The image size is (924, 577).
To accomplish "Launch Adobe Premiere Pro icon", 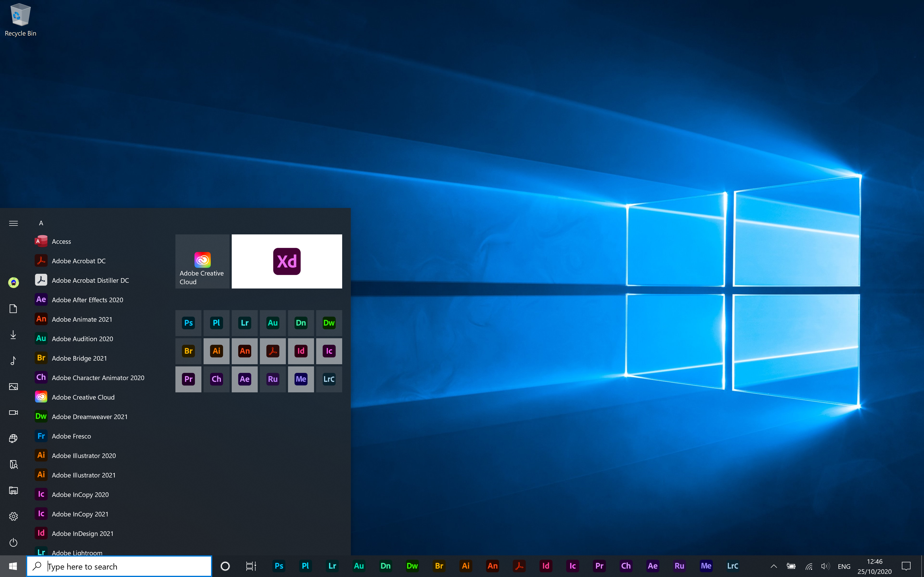I will click(188, 379).
